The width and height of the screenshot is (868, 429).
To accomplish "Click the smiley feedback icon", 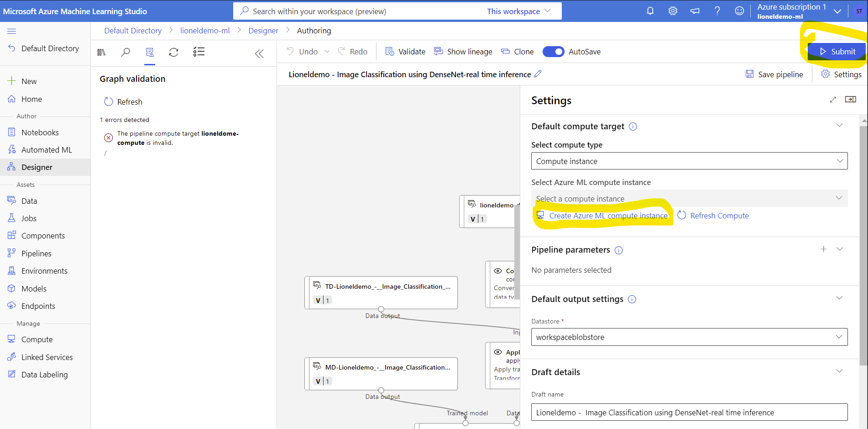I will click(x=739, y=11).
